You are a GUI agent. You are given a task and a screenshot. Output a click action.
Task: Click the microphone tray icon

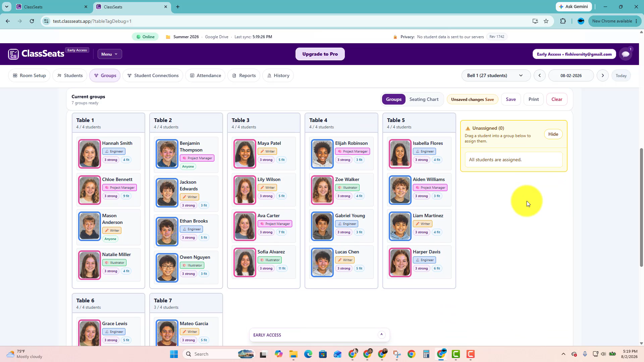585,354
